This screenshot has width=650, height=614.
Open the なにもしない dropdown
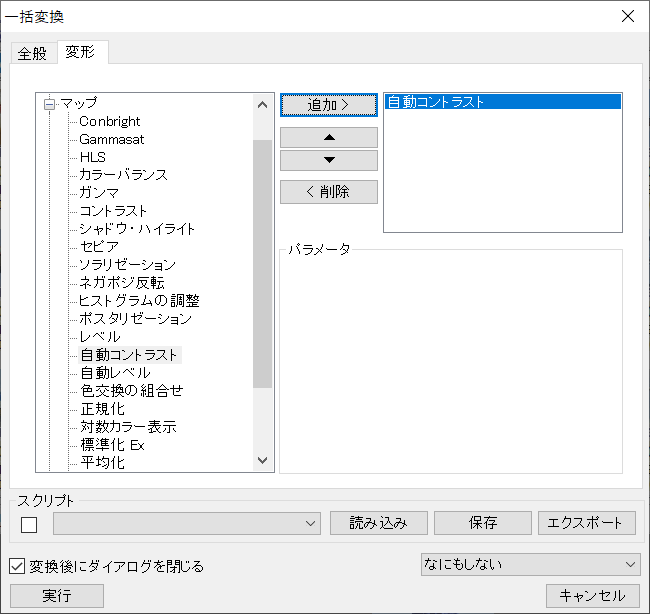[629, 565]
